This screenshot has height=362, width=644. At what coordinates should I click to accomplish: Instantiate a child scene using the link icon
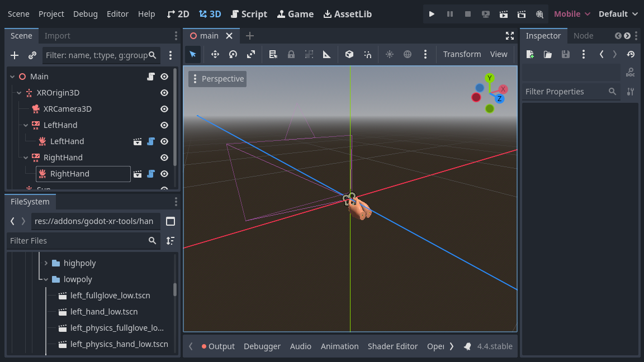click(32, 55)
